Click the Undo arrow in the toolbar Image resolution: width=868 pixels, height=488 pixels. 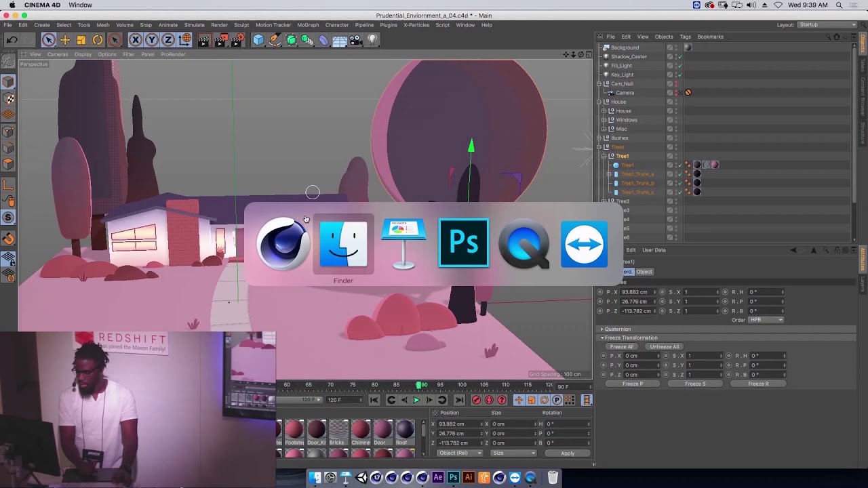click(x=12, y=40)
